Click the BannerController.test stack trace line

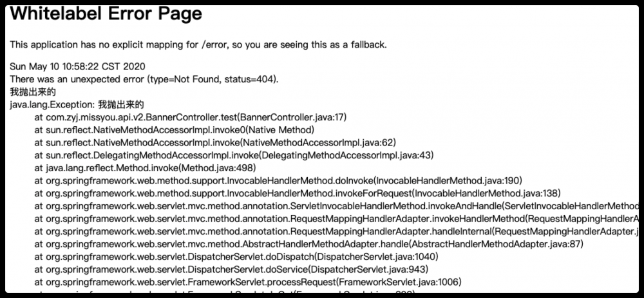coord(191,117)
